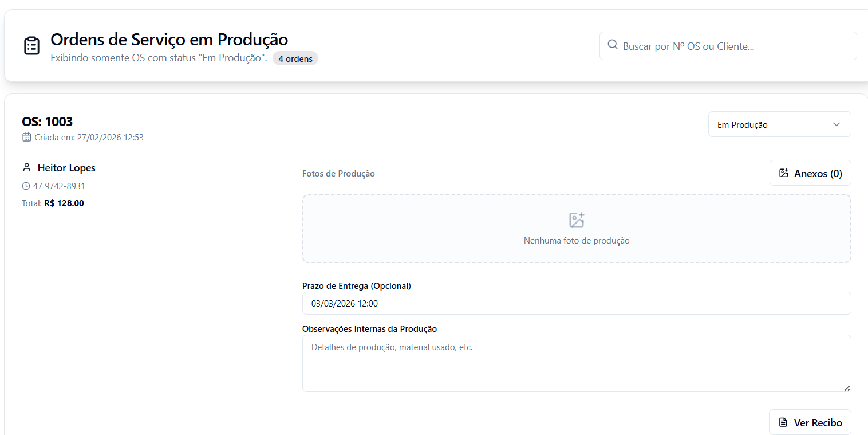Click the person icon beside Heitor Lopes
868x435 pixels.
point(26,168)
